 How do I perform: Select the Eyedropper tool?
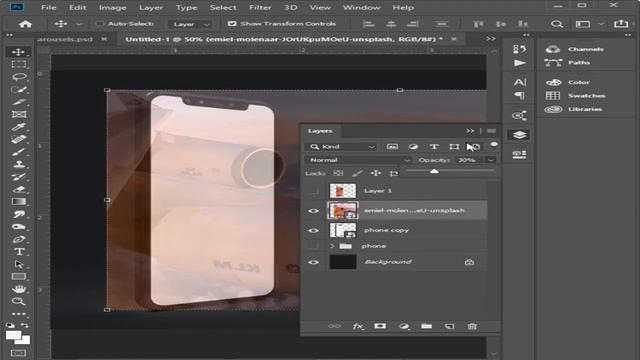click(x=18, y=127)
